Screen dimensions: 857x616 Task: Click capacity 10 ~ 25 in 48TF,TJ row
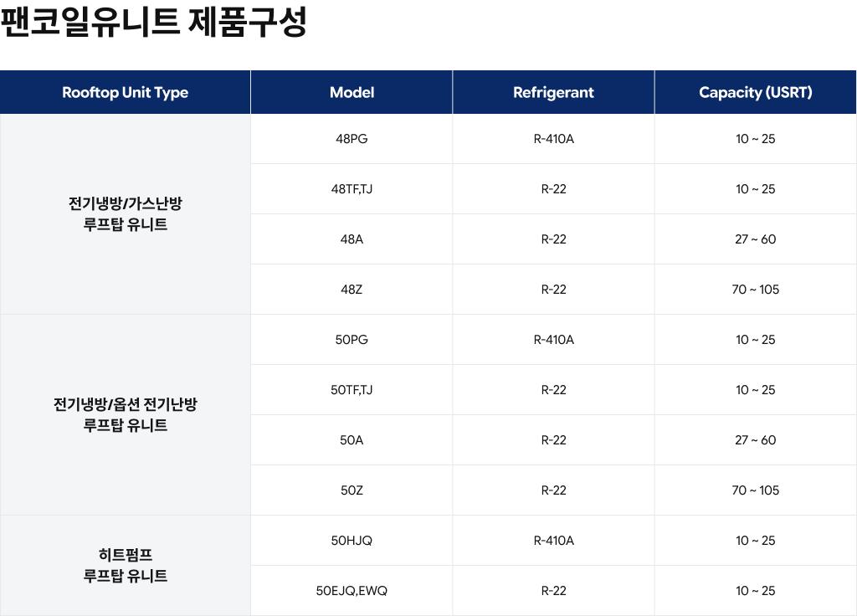[x=756, y=189]
